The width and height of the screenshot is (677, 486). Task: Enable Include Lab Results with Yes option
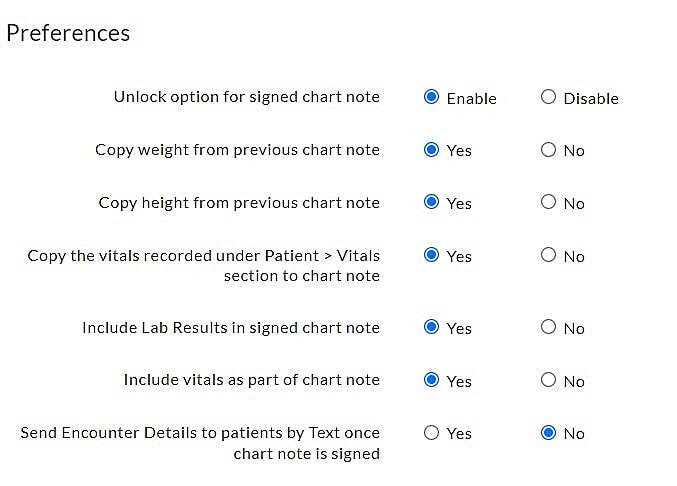click(432, 327)
